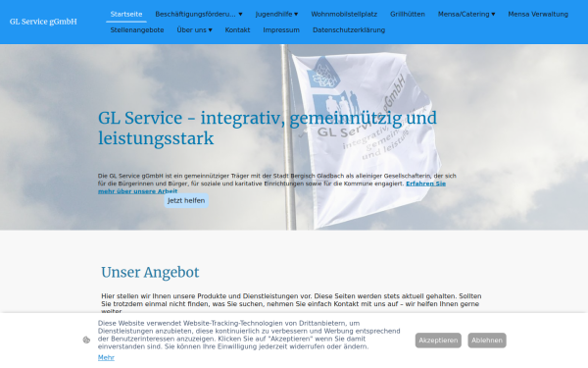Open the Startseite menu item

pyautogui.click(x=126, y=15)
